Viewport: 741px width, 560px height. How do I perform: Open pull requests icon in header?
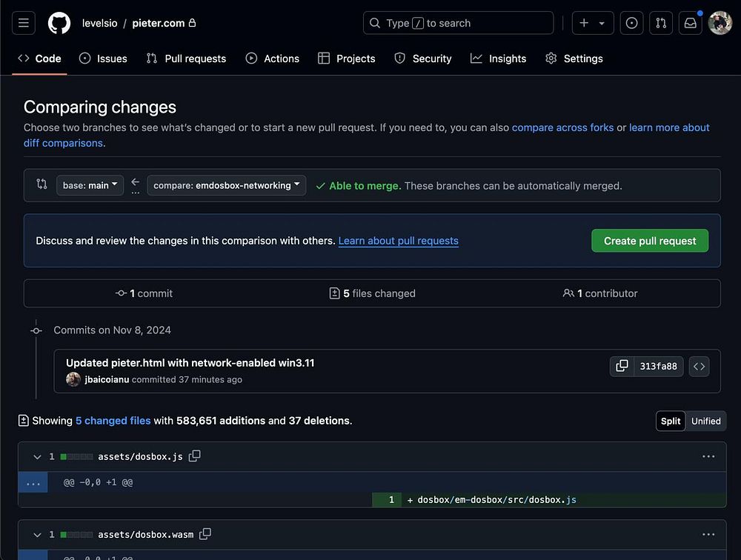click(x=660, y=23)
